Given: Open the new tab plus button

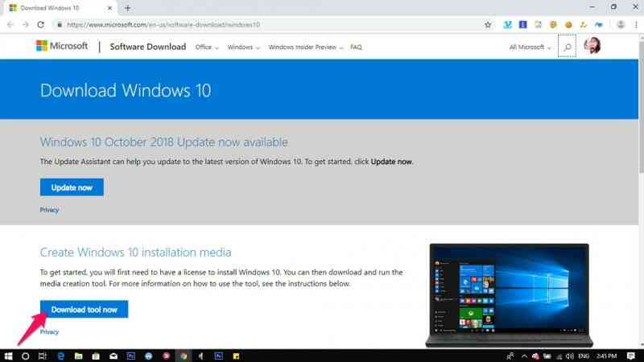Looking at the screenshot, I should [x=127, y=8].
